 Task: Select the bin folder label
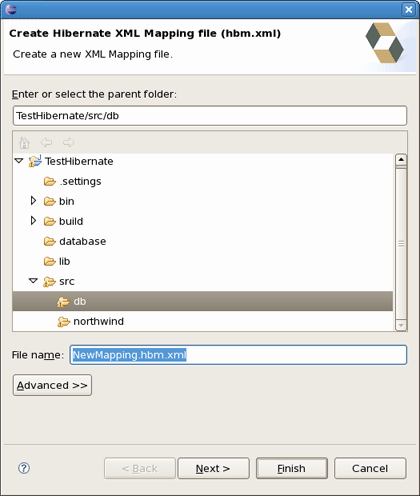(67, 201)
